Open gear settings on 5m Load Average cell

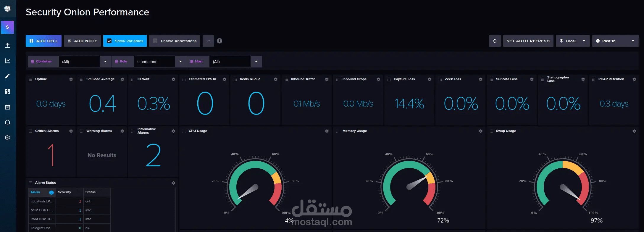click(122, 79)
